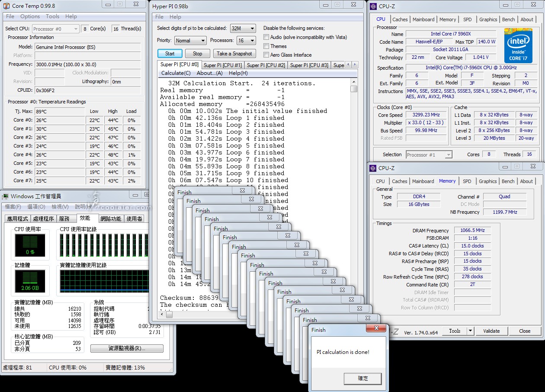Click the CPU-Z icon on the memory-timings window
Viewport: 545px width, 392px height.
click(374, 168)
